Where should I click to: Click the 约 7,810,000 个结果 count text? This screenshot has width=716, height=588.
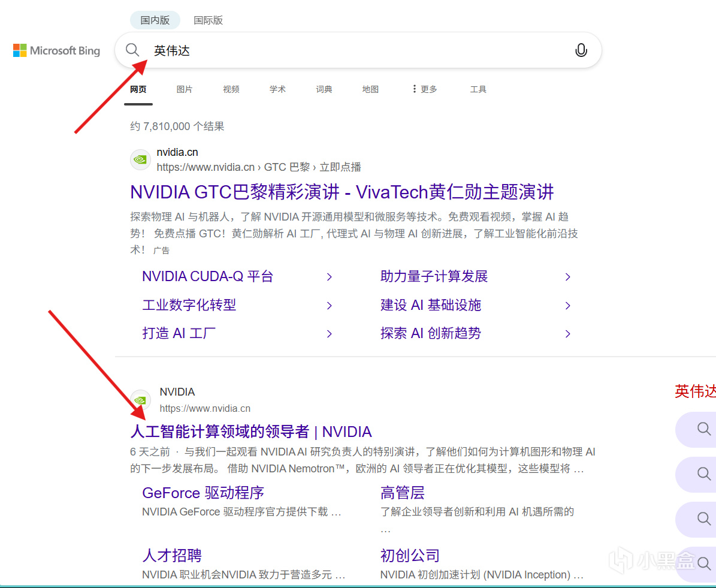click(x=177, y=126)
